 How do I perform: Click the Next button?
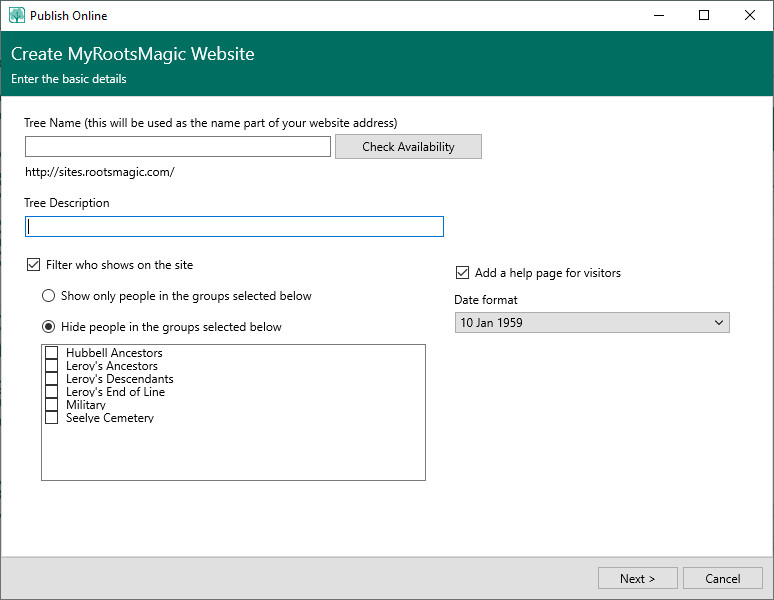(x=638, y=578)
